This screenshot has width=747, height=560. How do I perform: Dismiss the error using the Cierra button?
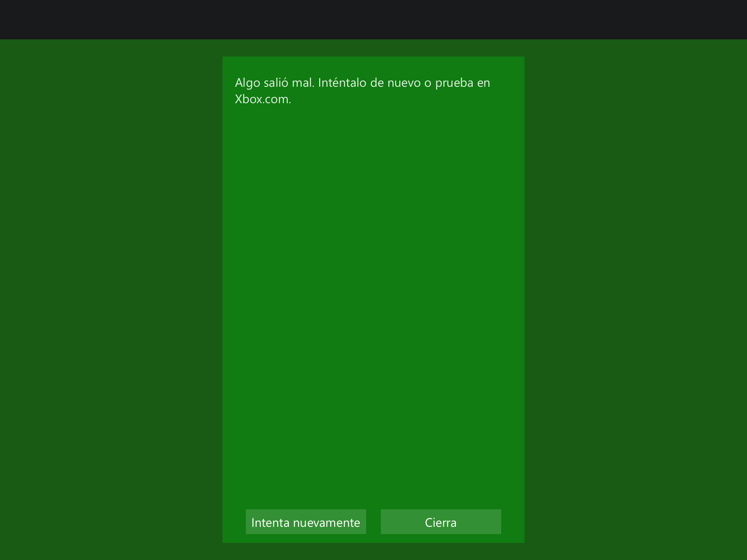(441, 522)
